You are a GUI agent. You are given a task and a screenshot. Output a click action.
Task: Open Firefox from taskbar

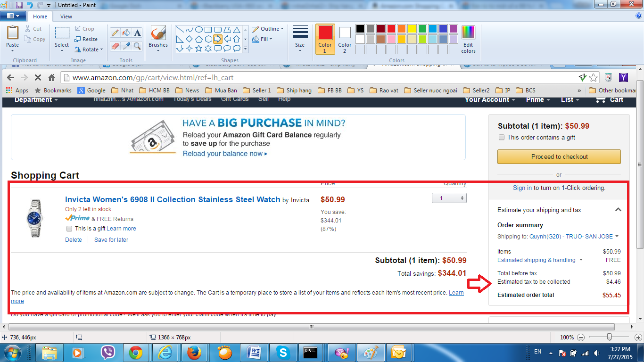(194, 353)
